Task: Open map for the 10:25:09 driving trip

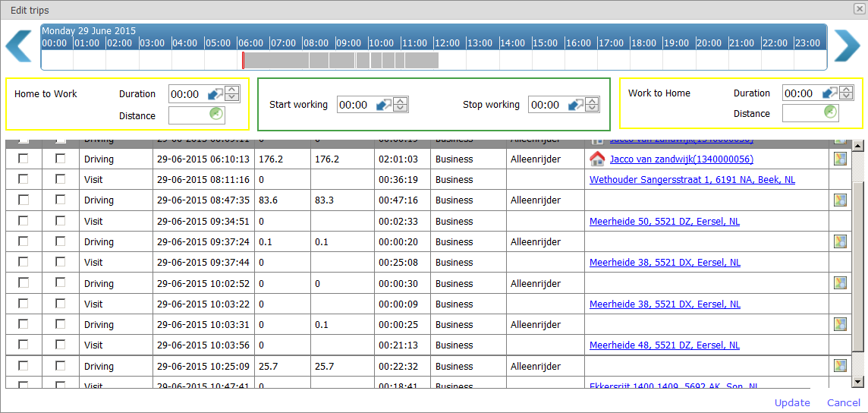Action: 839,366
